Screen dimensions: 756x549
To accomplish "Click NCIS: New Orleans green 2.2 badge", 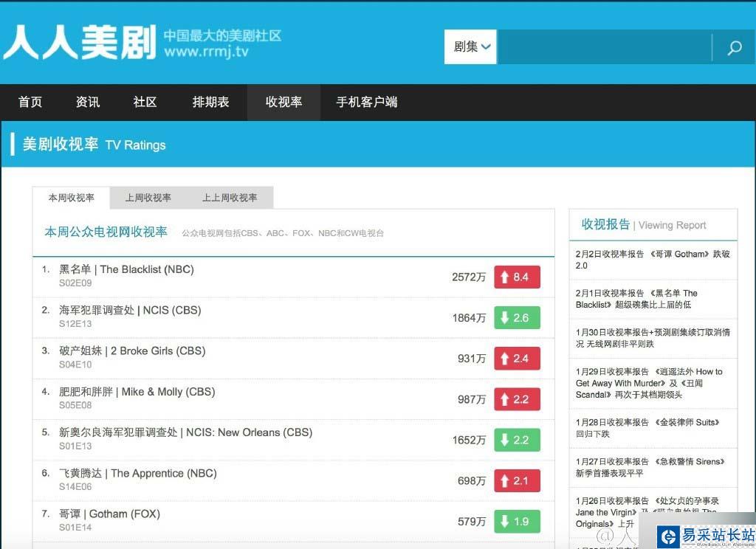I will pyautogui.click(x=517, y=440).
